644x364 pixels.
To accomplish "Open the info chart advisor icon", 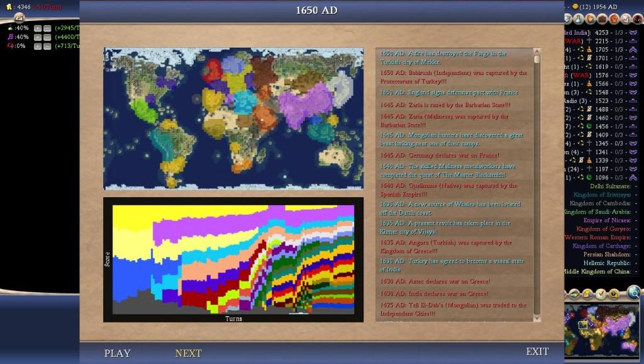I will 626,18.
